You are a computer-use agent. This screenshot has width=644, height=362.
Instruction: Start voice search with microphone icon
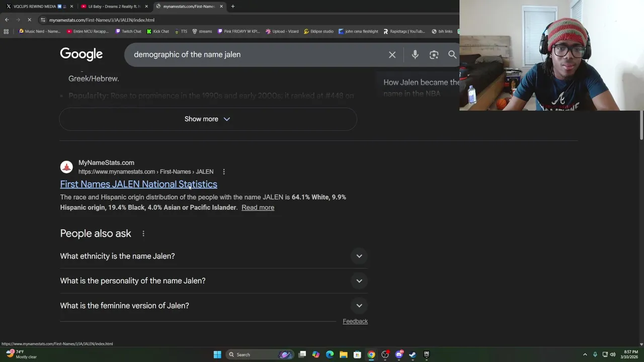(415, 55)
